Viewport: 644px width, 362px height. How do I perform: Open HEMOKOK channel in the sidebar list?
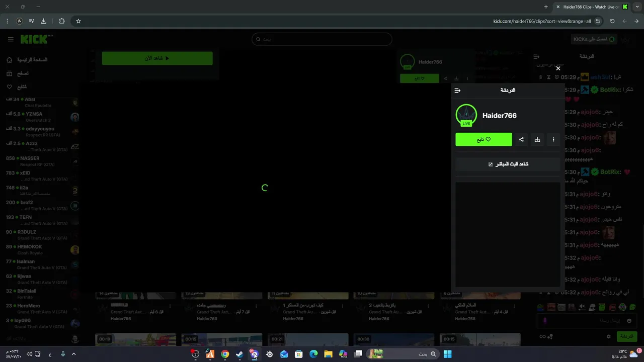pyautogui.click(x=42, y=250)
